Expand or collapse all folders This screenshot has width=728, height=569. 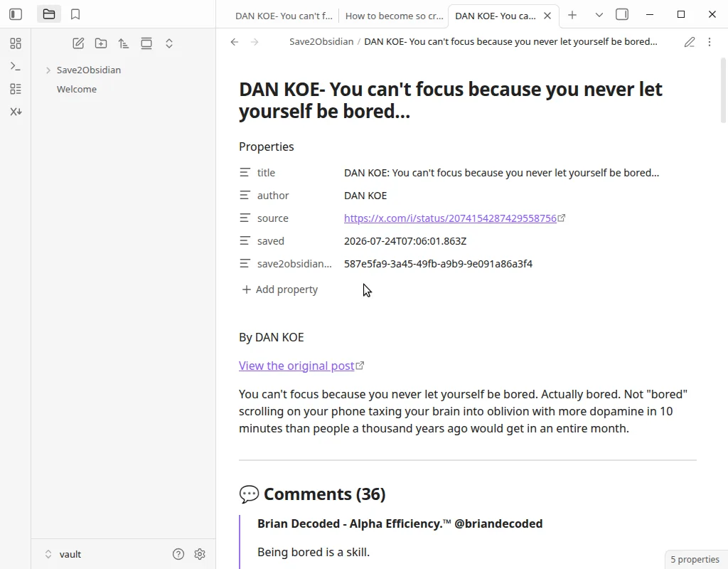[x=169, y=43]
